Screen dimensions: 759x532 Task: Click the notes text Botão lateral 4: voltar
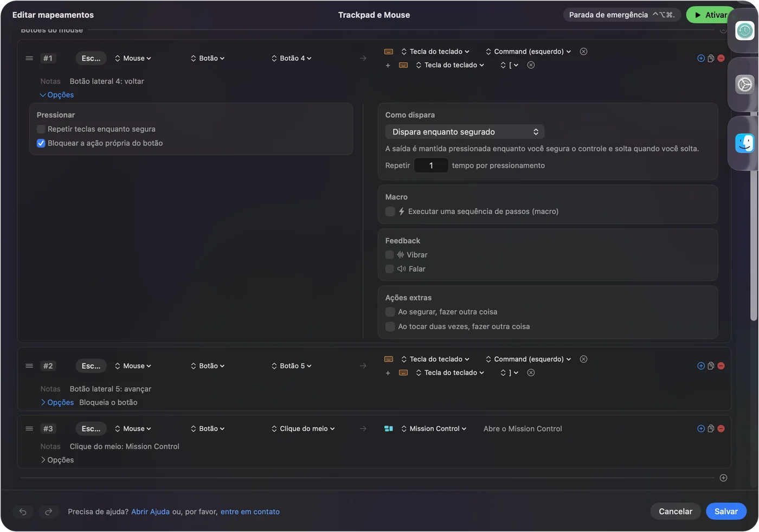(107, 81)
